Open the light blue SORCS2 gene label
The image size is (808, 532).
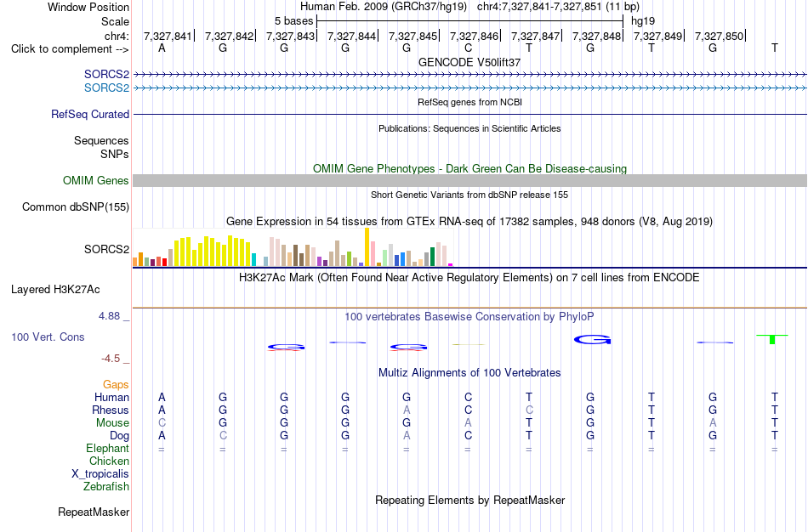point(106,88)
